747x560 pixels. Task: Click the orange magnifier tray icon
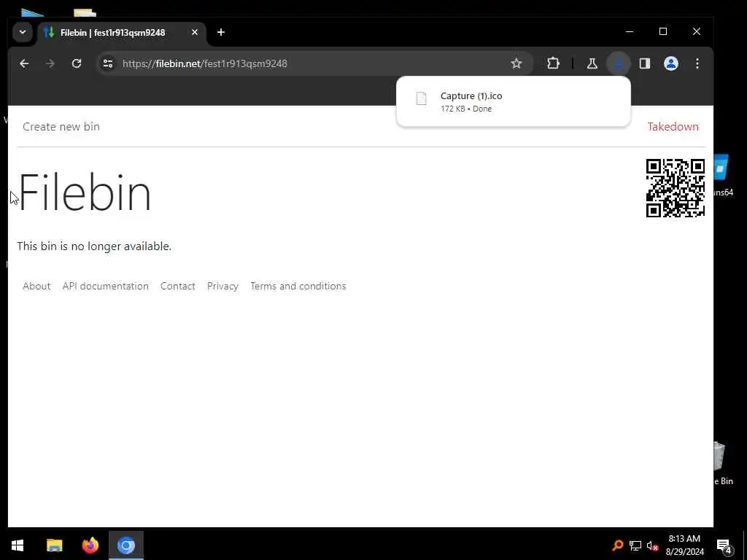coord(618,545)
